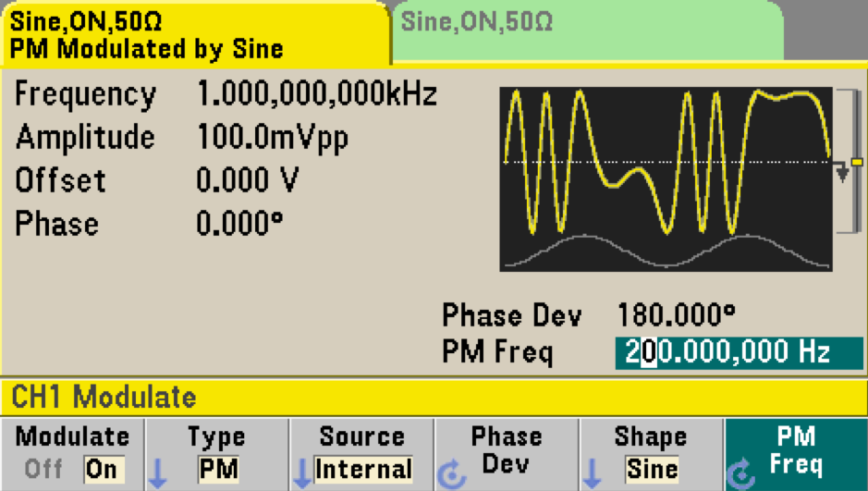Click the PM Freq label above softkeys
The image size is (868, 491).
[497, 352]
